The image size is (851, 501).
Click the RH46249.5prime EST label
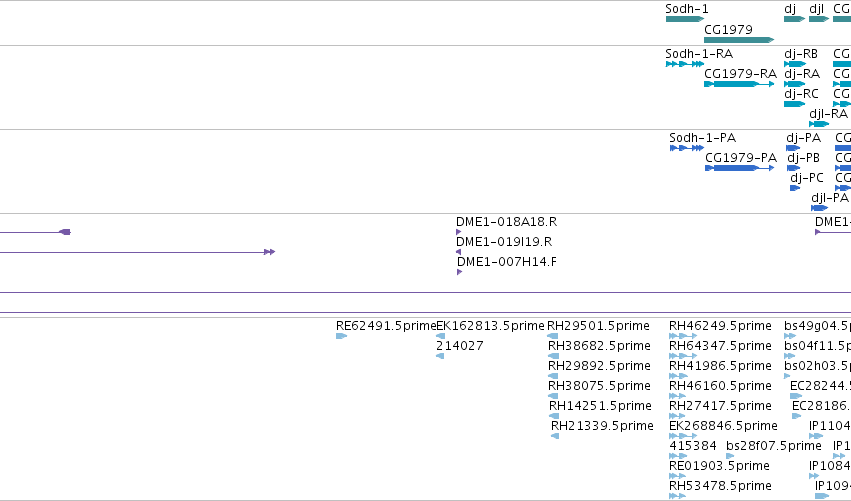point(720,326)
